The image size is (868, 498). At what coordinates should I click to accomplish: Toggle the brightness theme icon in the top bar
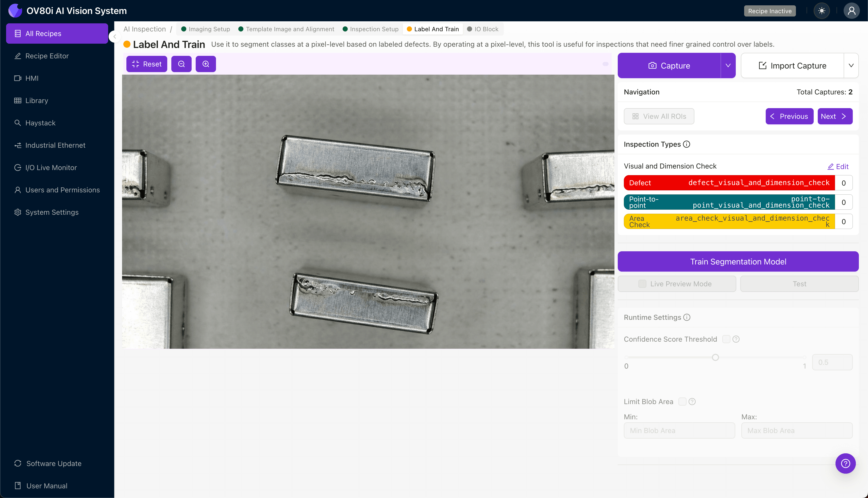click(x=822, y=11)
